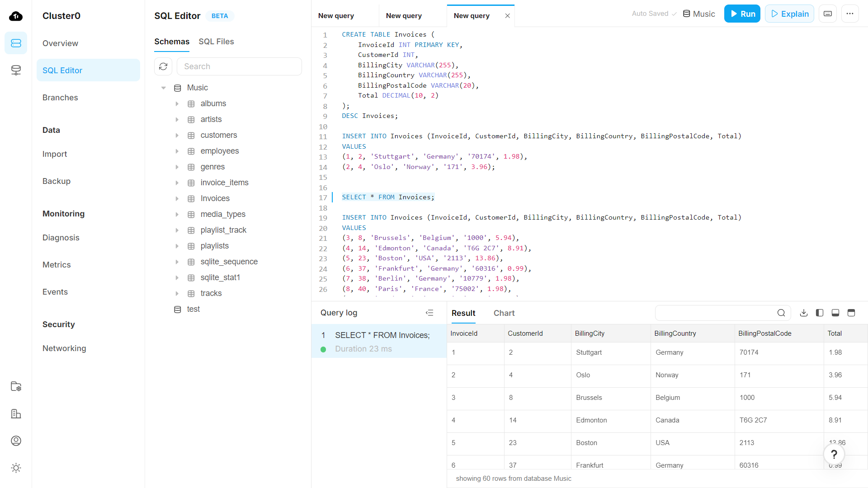
Task: Click the download results icon
Action: (x=804, y=313)
